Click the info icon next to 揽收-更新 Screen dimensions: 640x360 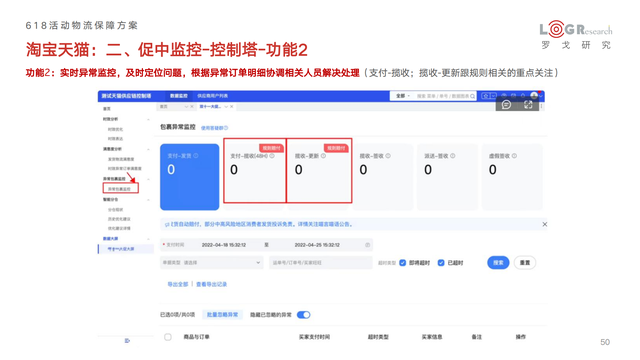[323, 156]
